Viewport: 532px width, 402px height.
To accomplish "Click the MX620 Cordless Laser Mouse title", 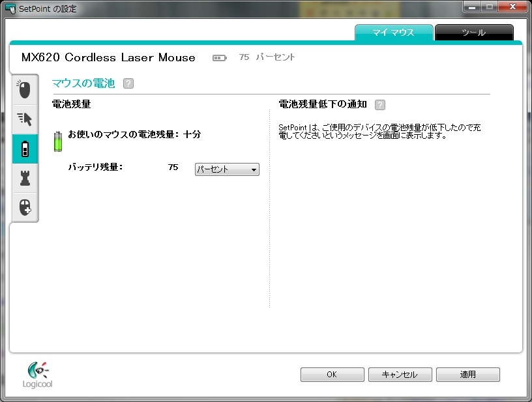I will pyautogui.click(x=108, y=57).
